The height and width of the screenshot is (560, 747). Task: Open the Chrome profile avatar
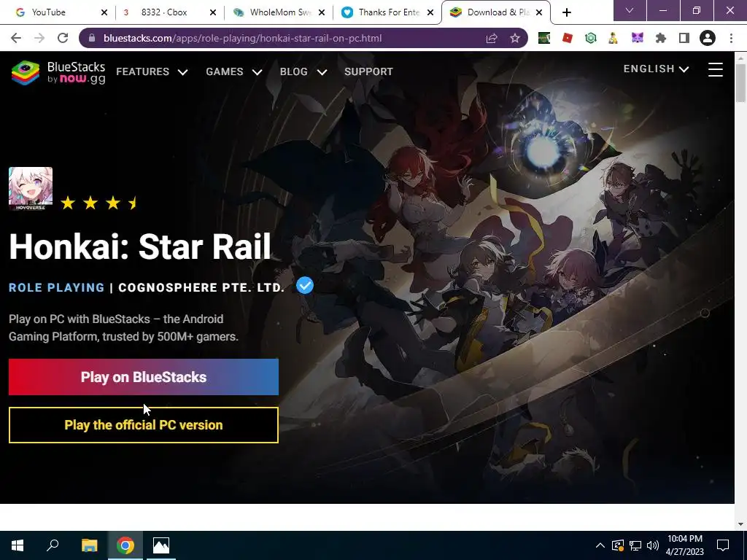[708, 38]
